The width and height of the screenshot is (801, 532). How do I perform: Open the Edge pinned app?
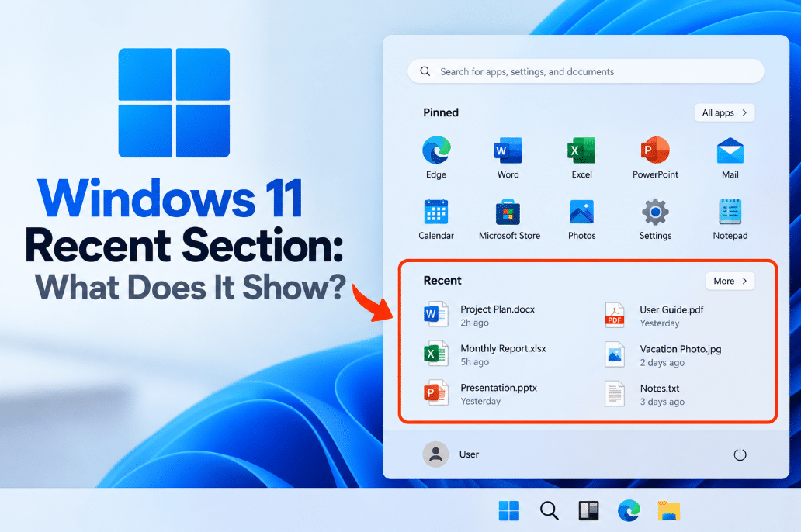[436, 150]
